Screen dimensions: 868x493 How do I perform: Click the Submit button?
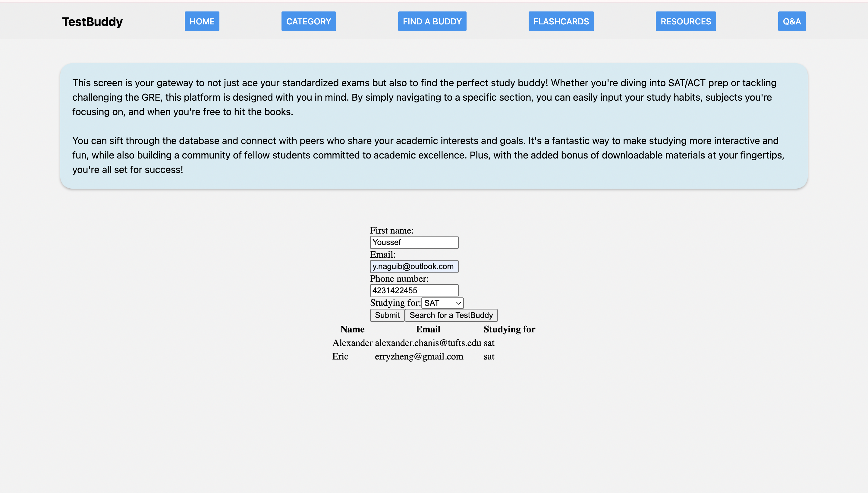[387, 315]
